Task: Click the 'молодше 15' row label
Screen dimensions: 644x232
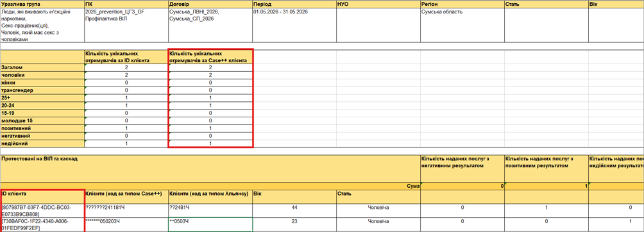Action: (x=42, y=120)
